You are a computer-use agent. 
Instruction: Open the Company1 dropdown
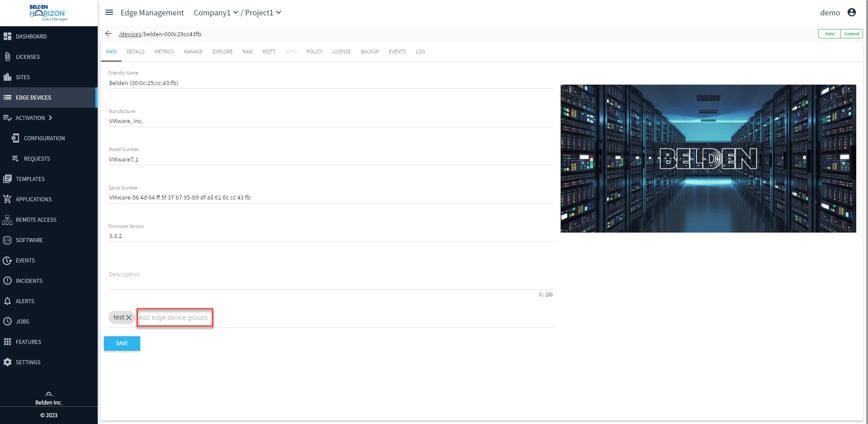[x=216, y=13]
